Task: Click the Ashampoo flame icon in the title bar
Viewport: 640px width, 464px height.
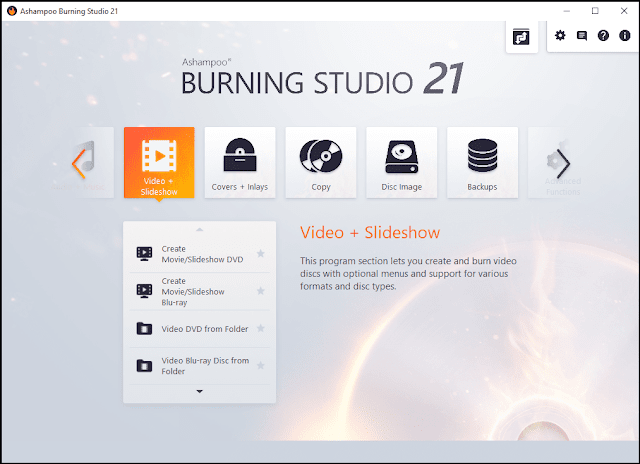Action: point(12,11)
